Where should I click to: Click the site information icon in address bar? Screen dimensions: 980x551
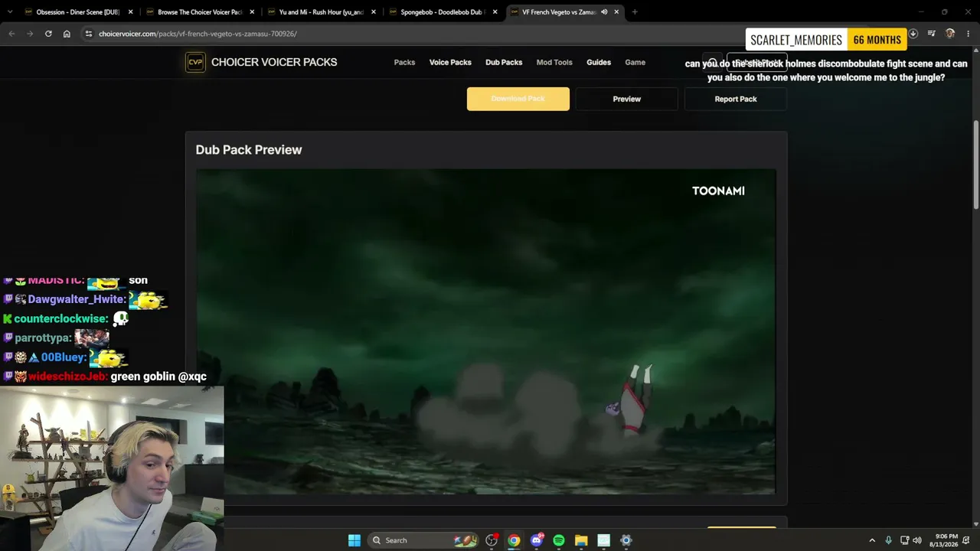tap(89, 34)
